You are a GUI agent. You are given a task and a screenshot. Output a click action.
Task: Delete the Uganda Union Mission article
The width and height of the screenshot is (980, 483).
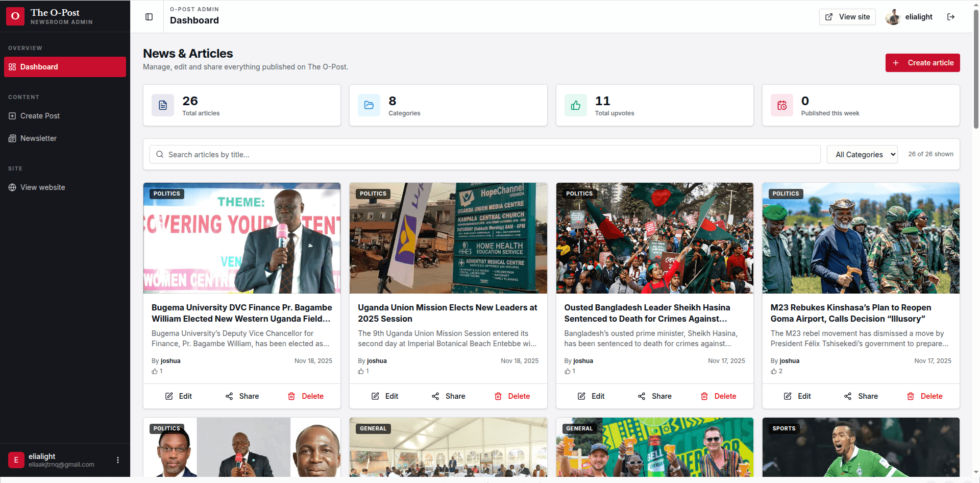512,396
